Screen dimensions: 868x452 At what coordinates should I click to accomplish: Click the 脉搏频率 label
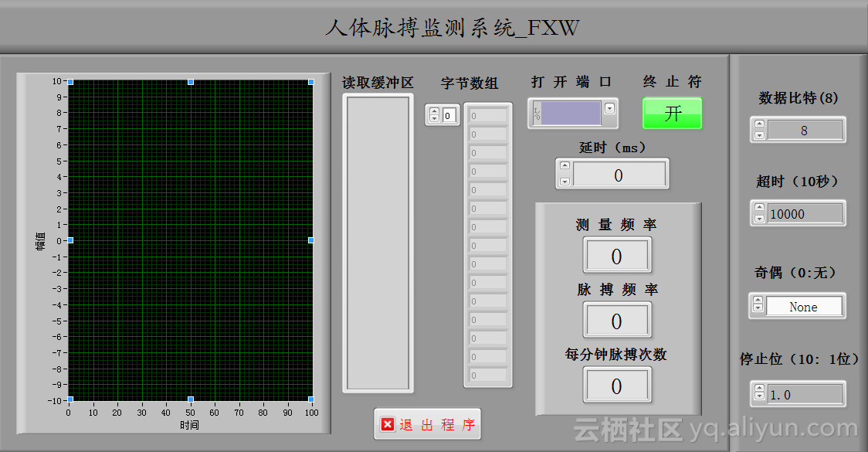coord(617,289)
